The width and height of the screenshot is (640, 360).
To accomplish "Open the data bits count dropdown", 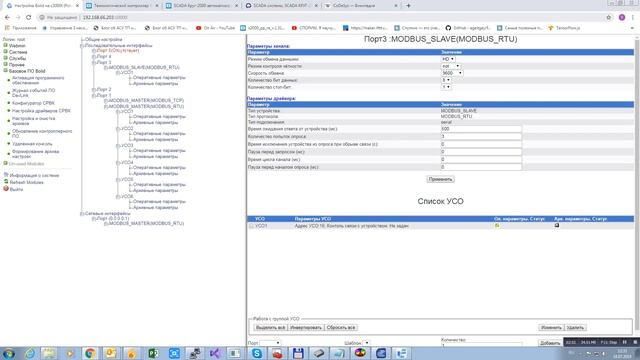I will coord(446,80).
